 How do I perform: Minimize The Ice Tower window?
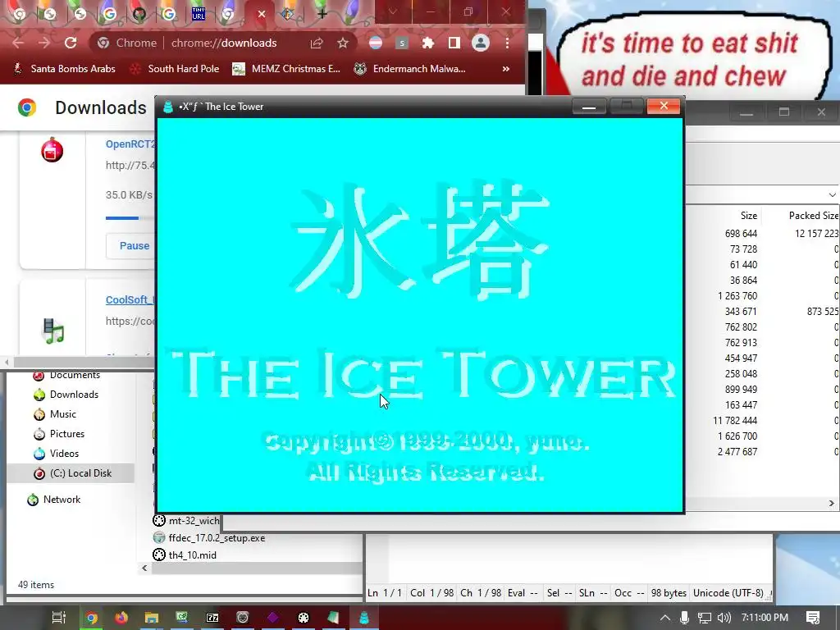coord(589,106)
